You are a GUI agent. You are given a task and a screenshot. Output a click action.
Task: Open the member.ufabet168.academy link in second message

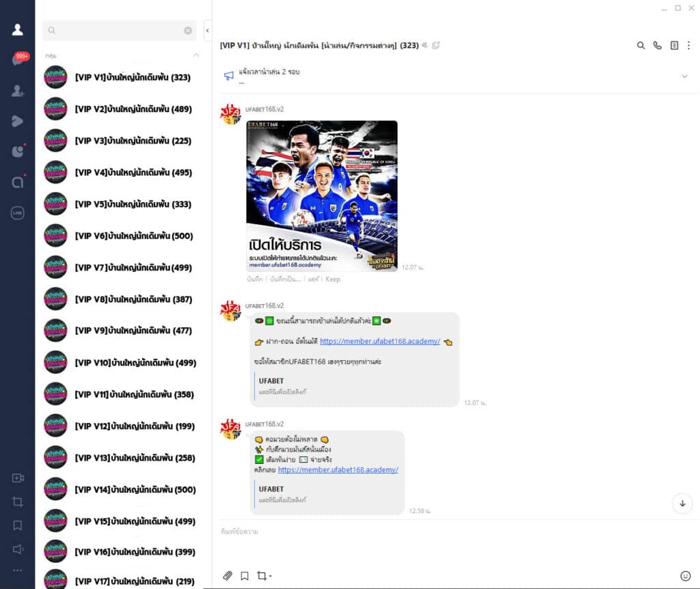(x=380, y=342)
